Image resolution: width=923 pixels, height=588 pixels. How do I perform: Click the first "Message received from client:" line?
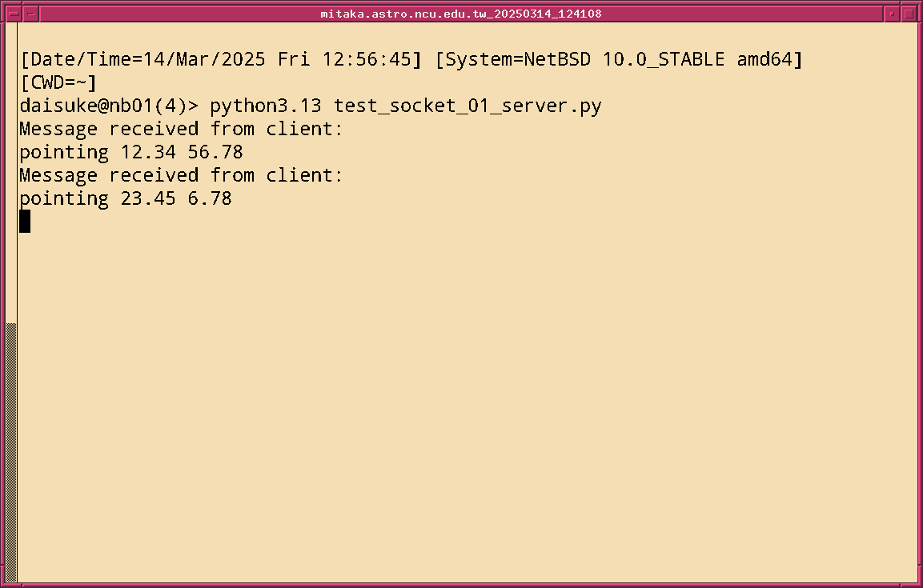click(181, 129)
